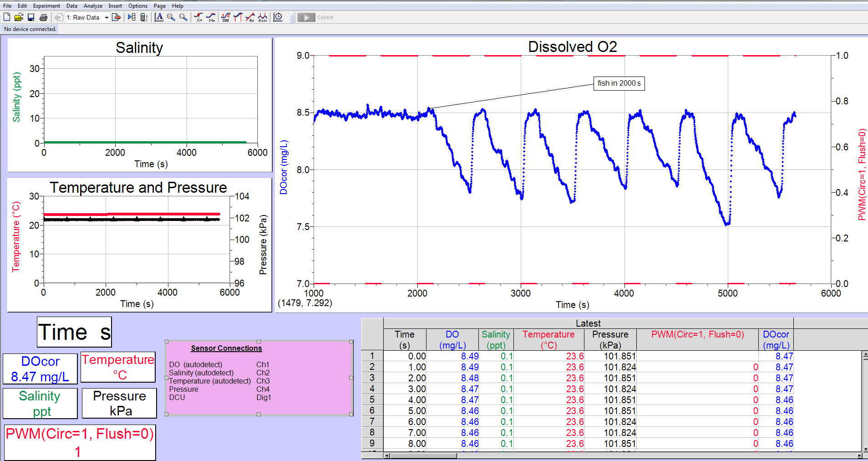Apply Linear Fit (R=) tool

pyautogui.click(x=250, y=17)
